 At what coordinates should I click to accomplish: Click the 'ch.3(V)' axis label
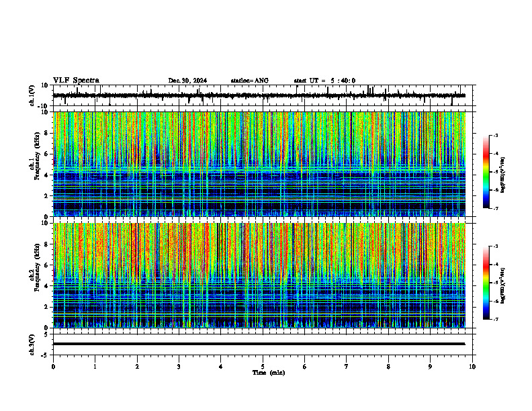pyautogui.click(x=32, y=345)
